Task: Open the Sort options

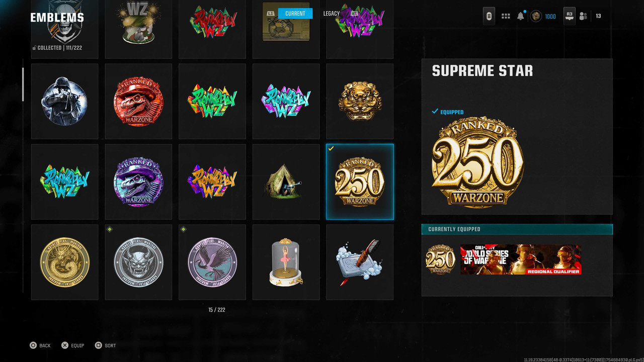Action: (106, 345)
